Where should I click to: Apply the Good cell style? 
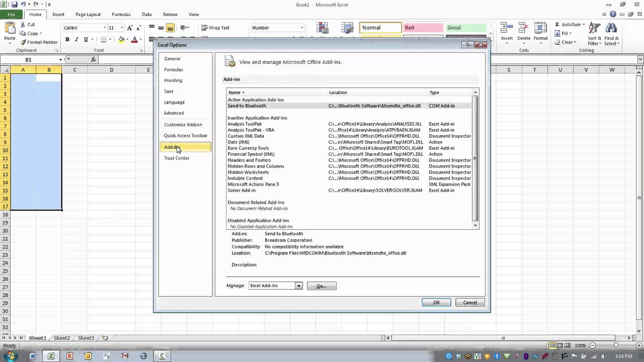[x=466, y=28]
